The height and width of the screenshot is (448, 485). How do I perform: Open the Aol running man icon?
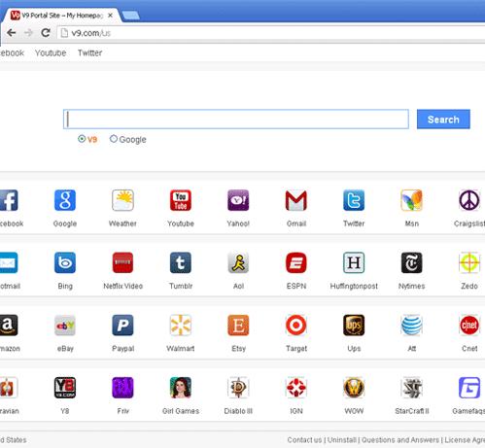[238, 262]
